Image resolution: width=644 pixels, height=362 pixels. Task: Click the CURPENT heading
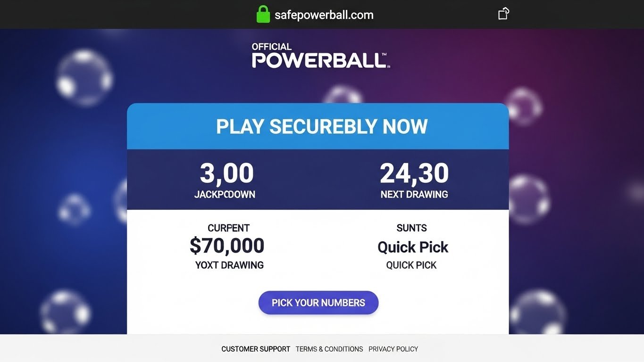228,228
